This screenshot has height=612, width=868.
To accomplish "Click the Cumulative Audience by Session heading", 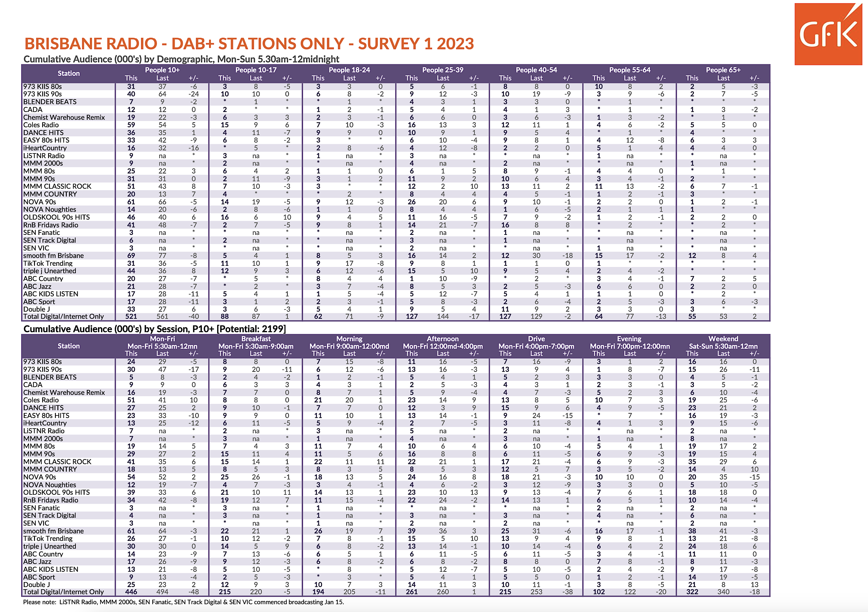I will click(155, 329).
